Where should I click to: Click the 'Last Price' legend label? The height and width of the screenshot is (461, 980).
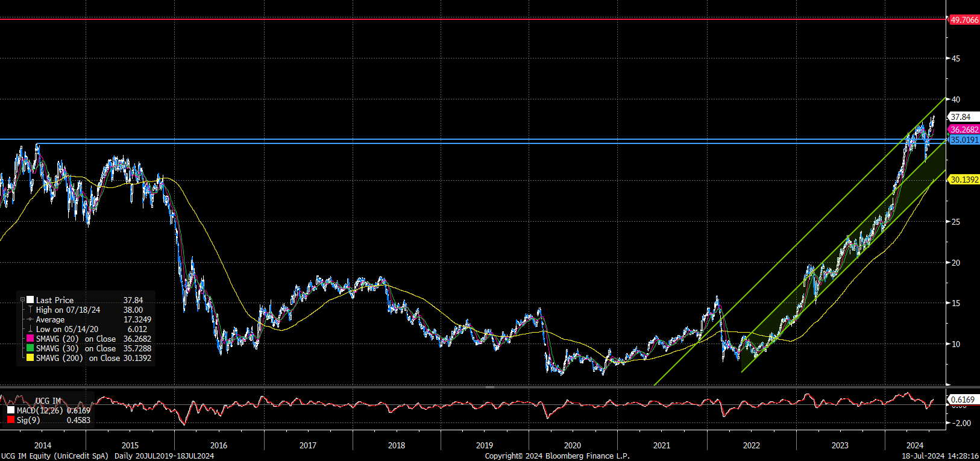tap(55, 300)
